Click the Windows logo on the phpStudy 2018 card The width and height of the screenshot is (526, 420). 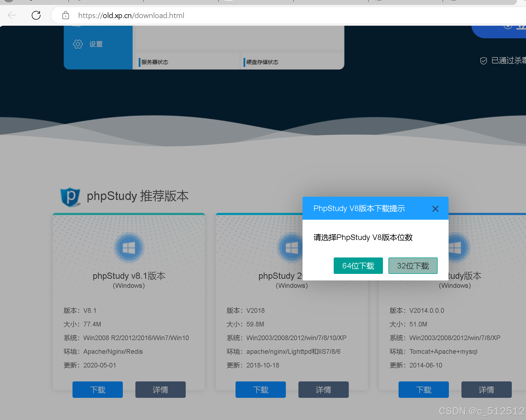point(291,247)
